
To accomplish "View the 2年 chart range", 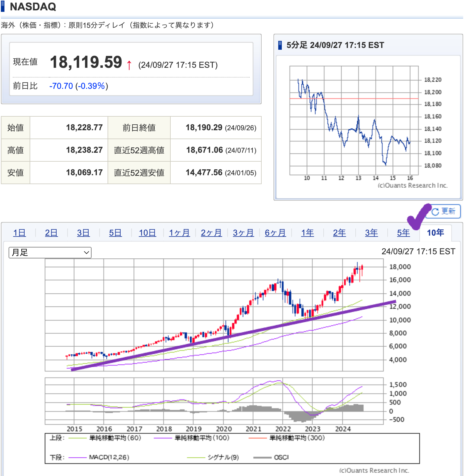I will pos(339,233).
